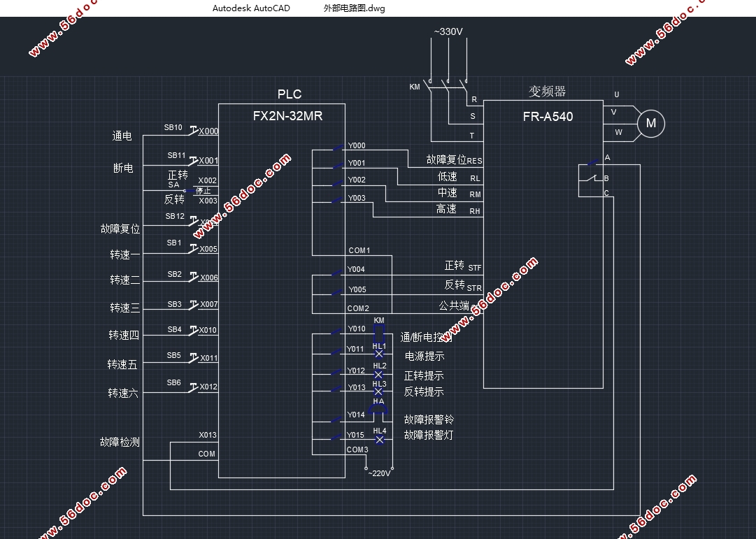Click the SB10 pushbutton contact symbol
Screen dimensions: 756x539
pyautogui.click(x=193, y=131)
